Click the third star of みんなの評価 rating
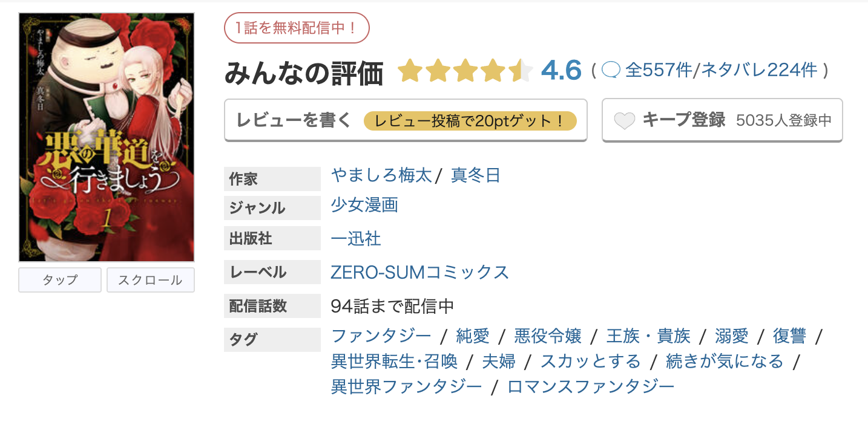 tap(465, 70)
